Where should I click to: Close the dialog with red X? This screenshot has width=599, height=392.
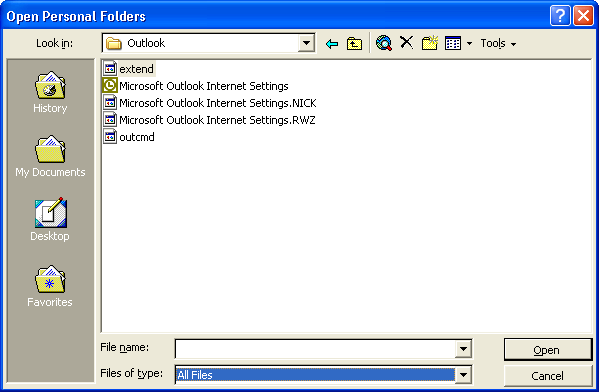(x=583, y=16)
